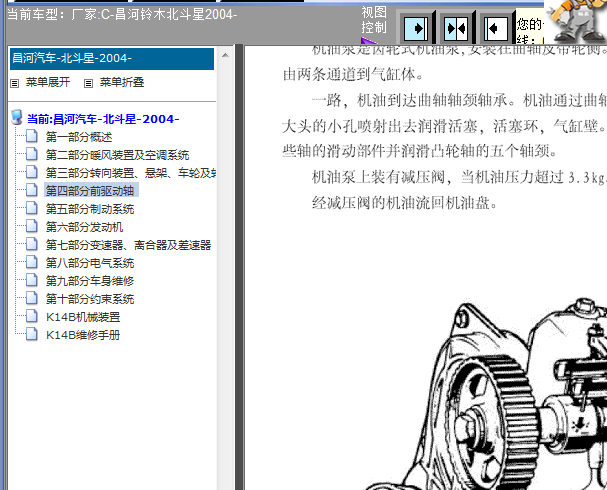607x490 pixels.
Task: Open K14B维修手册 entry
Action: click(x=83, y=335)
